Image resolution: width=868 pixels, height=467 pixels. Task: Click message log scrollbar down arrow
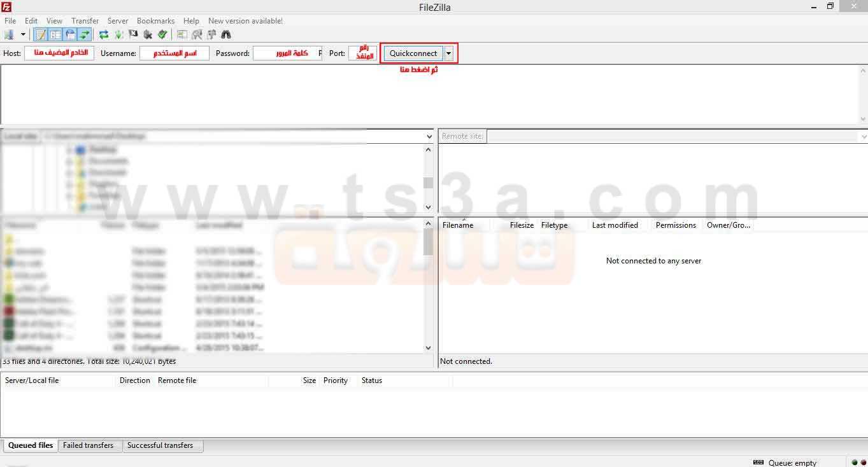pos(863,118)
